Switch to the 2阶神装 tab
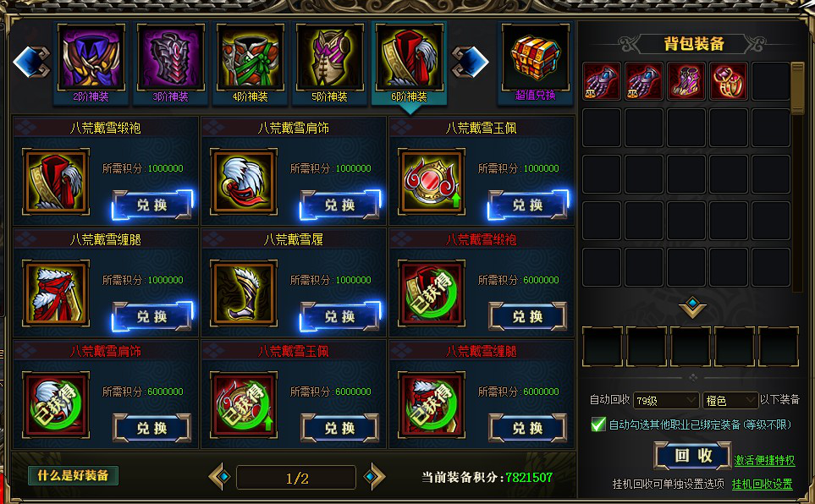This screenshot has width=815, height=504. click(x=91, y=63)
